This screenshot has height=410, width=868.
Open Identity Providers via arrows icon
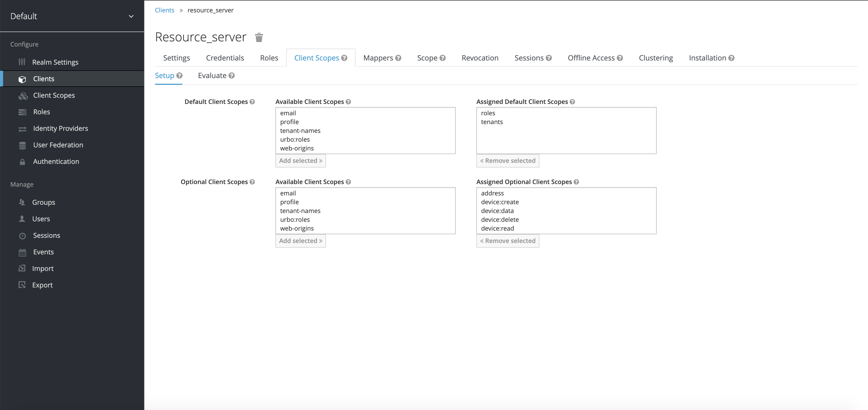pyautogui.click(x=22, y=128)
